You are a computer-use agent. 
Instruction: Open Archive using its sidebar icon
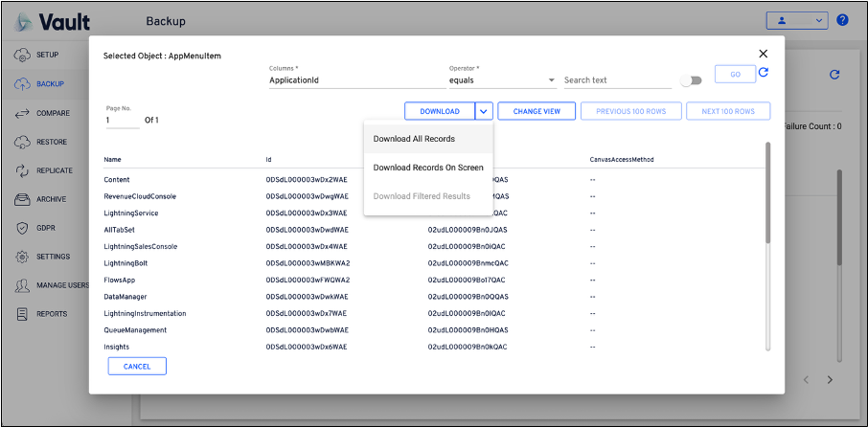[x=21, y=199]
